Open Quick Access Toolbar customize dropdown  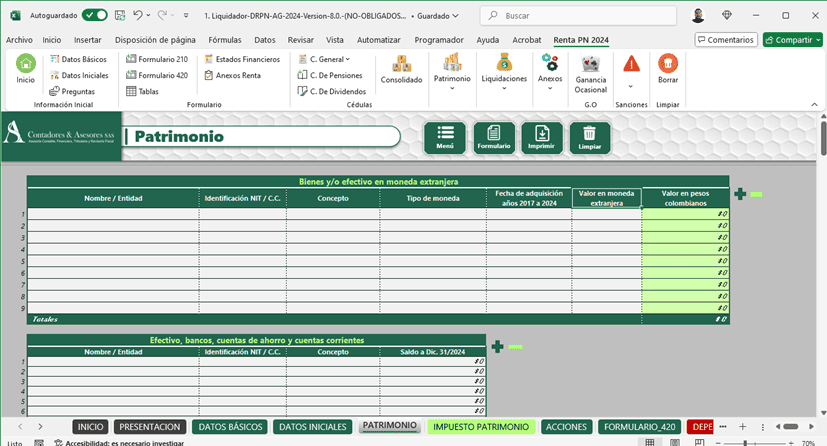pos(186,15)
